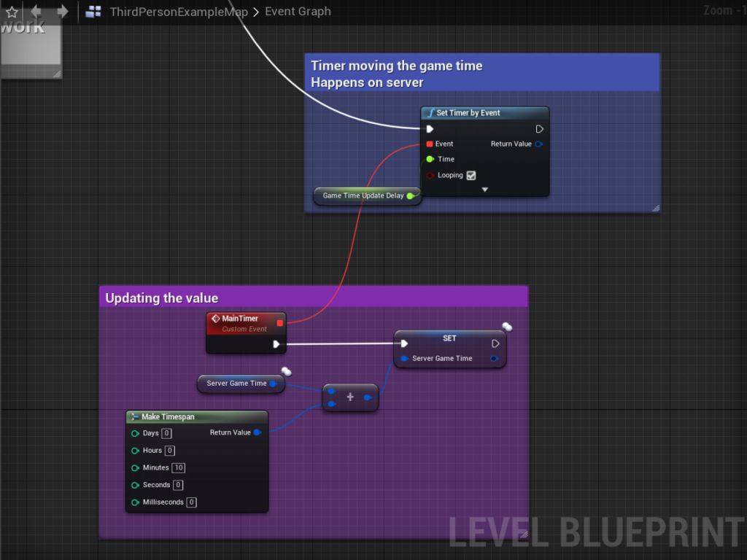The height and width of the screenshot is (560, 747).
Task: Click MainTimer execution output pin
Action: (276, 344)
